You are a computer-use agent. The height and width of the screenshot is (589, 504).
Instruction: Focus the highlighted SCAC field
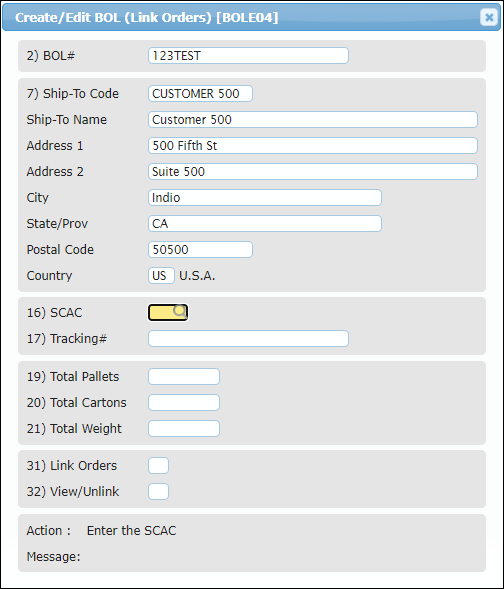(168, 313)
